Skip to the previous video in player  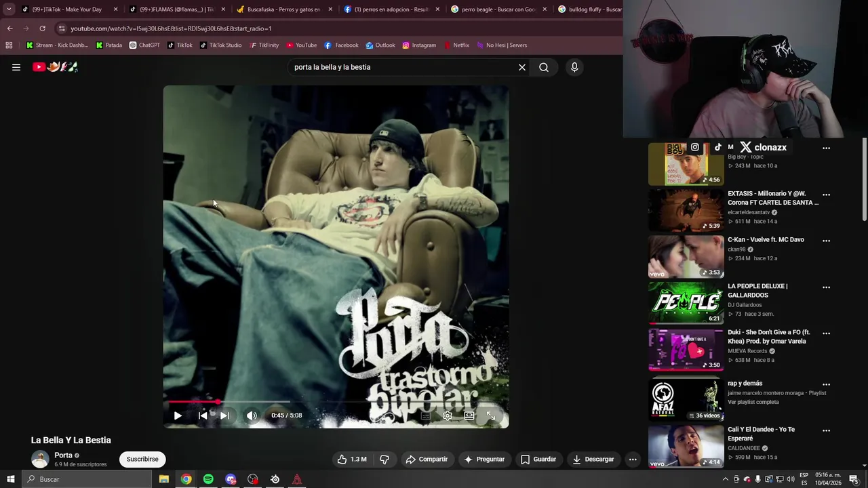203,415
